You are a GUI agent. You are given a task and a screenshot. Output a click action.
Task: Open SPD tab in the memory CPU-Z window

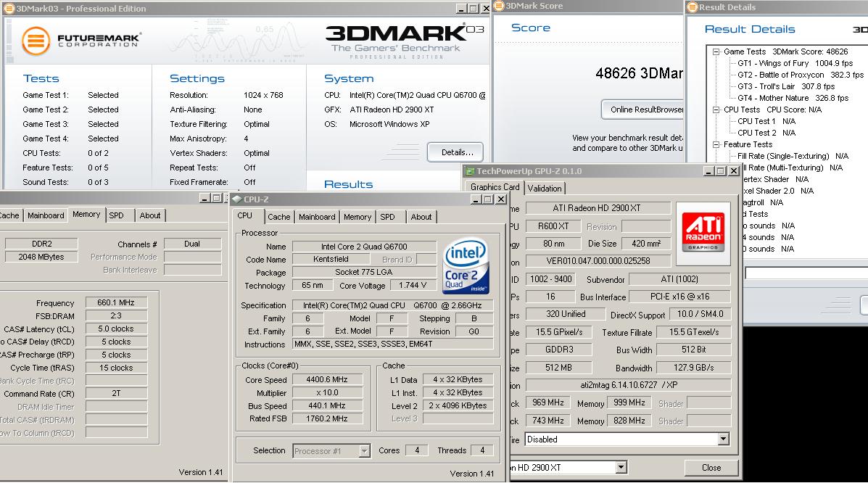pyautogui.click(x=116, y=215)
